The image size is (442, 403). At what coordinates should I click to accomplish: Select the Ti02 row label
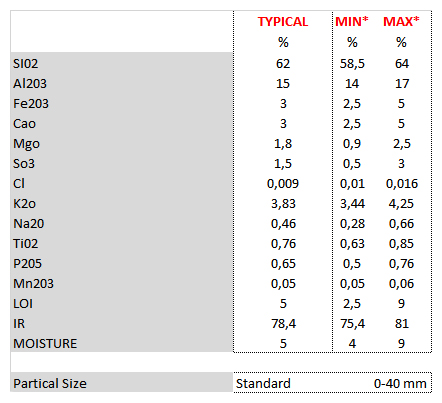[26, 244]
